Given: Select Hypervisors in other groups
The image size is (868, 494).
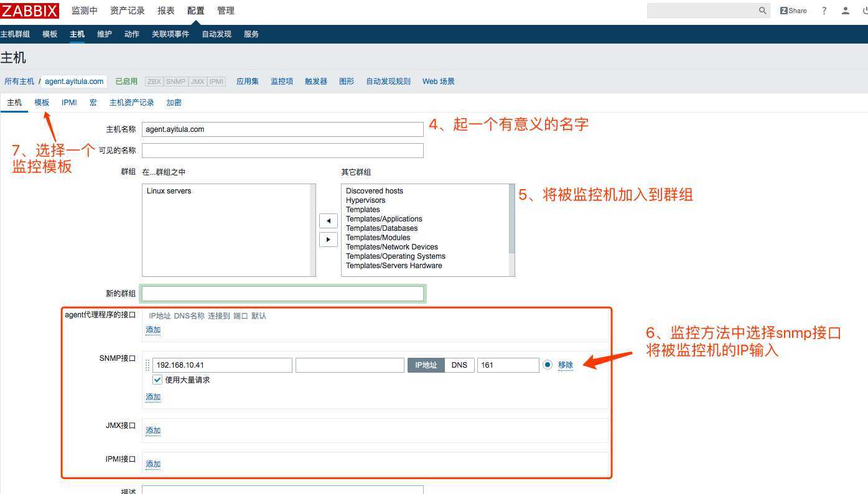Looking at the screenshot, I should pyautogui.click(x=366, y=200).
